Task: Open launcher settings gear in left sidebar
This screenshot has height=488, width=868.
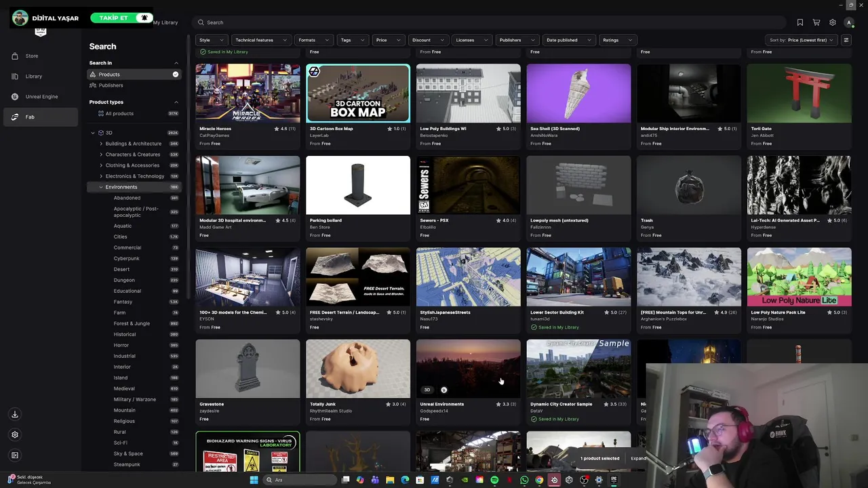Action: point(15,434)
